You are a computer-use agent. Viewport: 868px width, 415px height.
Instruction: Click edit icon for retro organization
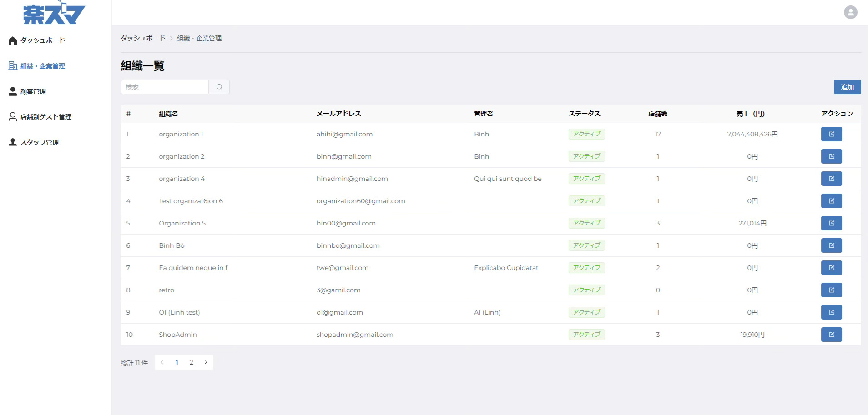831,290
